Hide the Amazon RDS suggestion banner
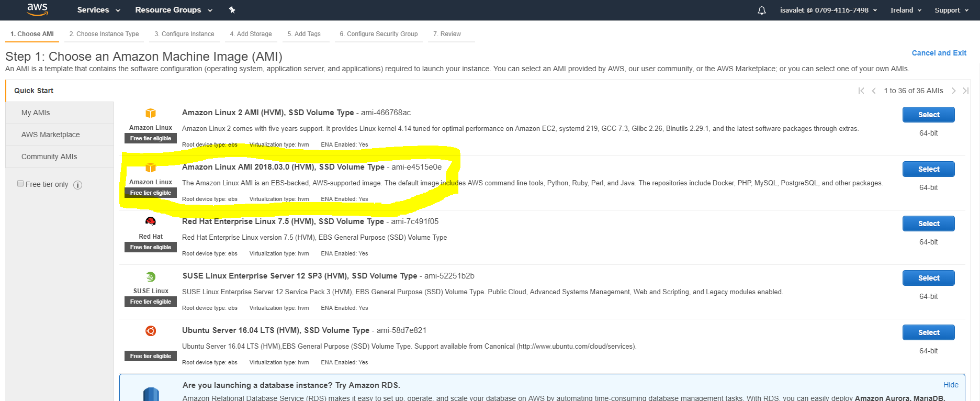The width and height of the screenshot is (980, 401). coord(951,385)
